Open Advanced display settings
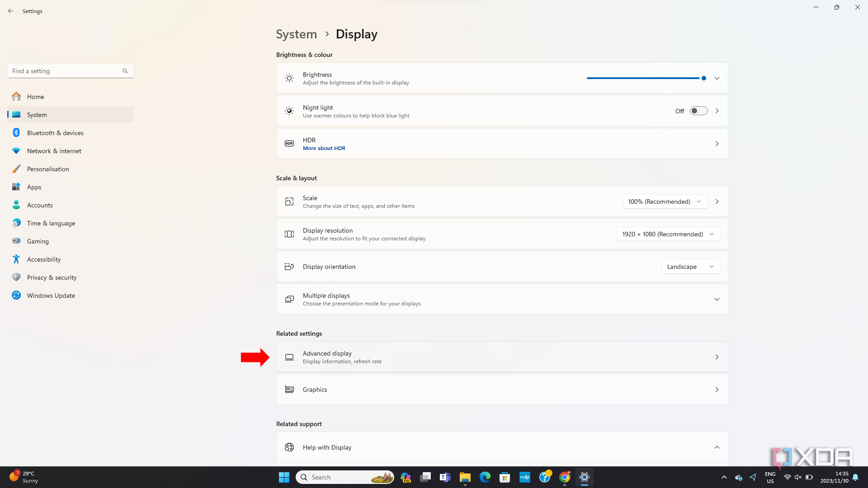Image resolution: width=868 pixels, height=488 pixels. pyautogui.click(x=502, y=357)
